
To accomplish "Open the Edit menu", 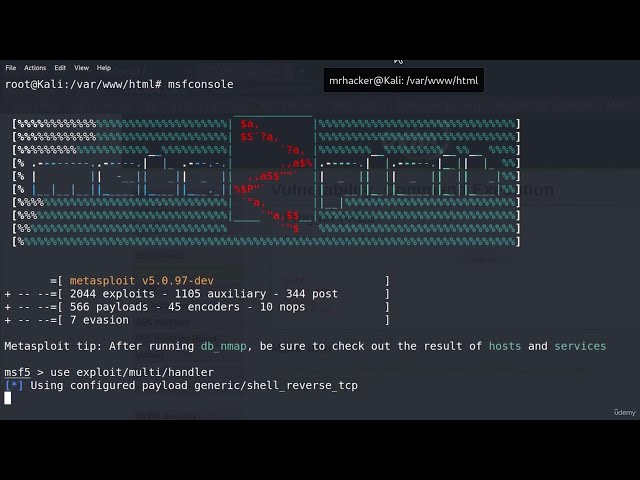I will pos(60,68).
